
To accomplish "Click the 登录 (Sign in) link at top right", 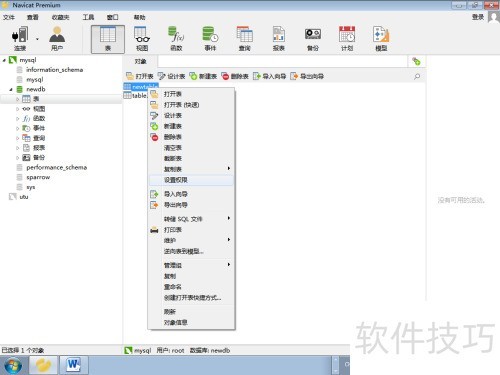I will coord(478,17).
